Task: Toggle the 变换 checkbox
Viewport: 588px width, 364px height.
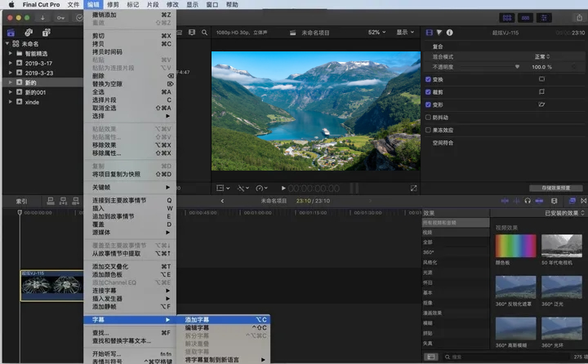Action: (x=428, y=79)
